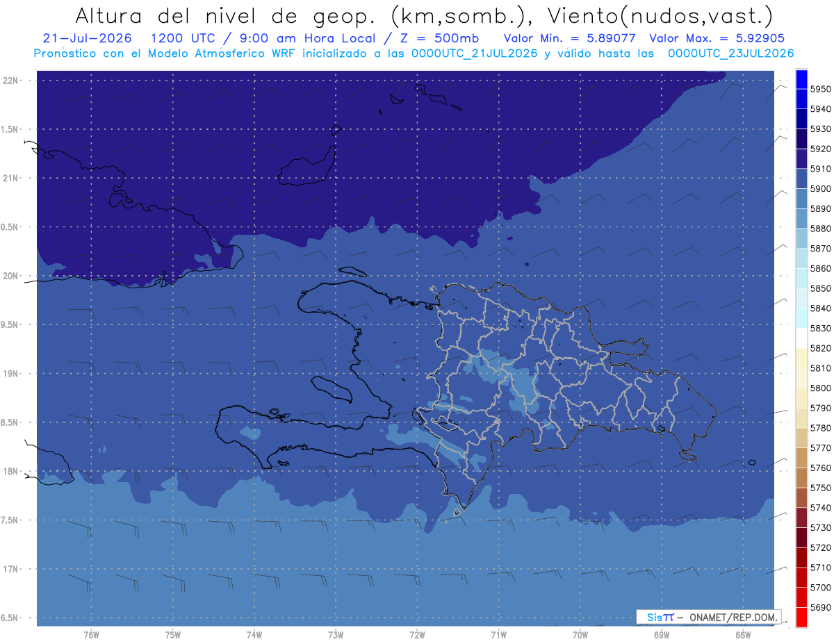
Task: Click the '0.5N' latitude label
Action: 10,227
